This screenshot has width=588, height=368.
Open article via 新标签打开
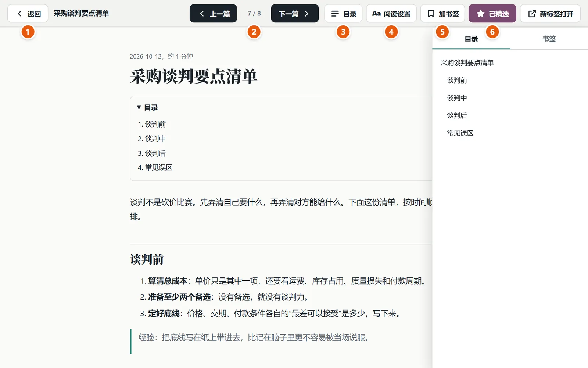(x=550, y=14)
